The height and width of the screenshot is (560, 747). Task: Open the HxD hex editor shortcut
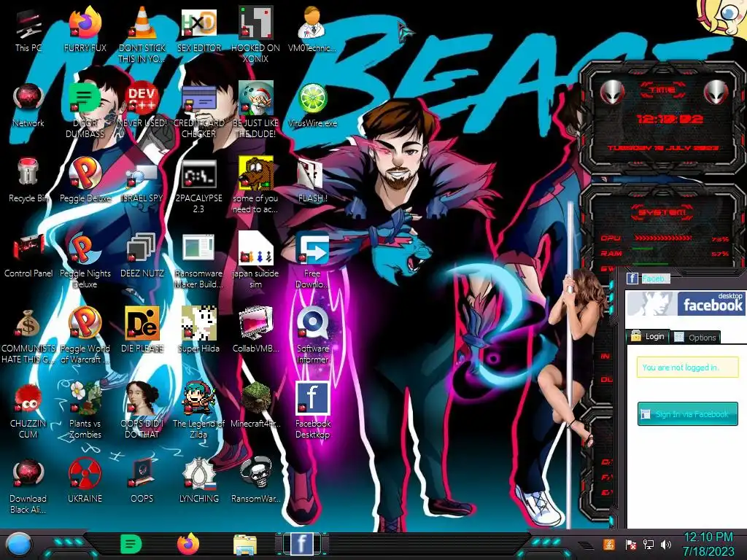click(x=198, y=30)
